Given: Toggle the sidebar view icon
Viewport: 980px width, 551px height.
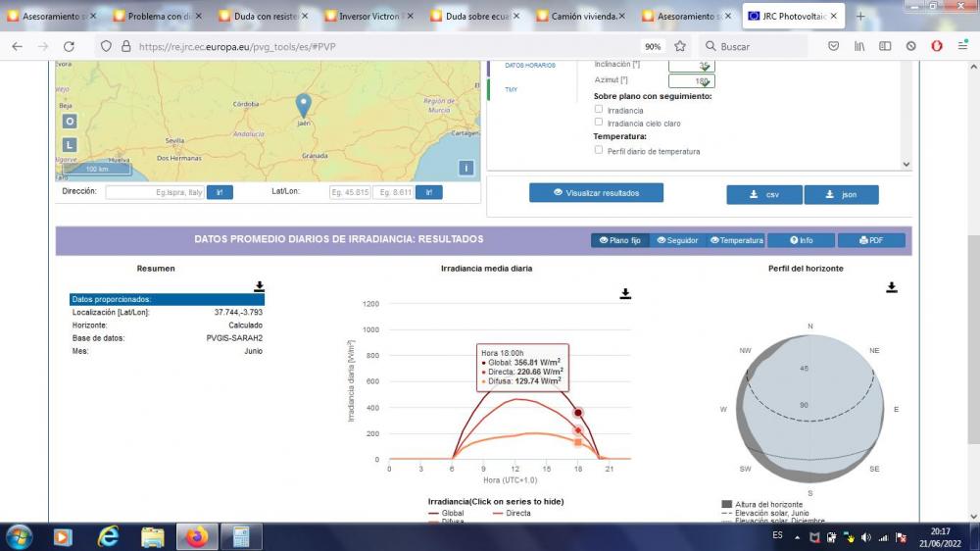Looking at the screenshot, I should click(x=885, y=46).
